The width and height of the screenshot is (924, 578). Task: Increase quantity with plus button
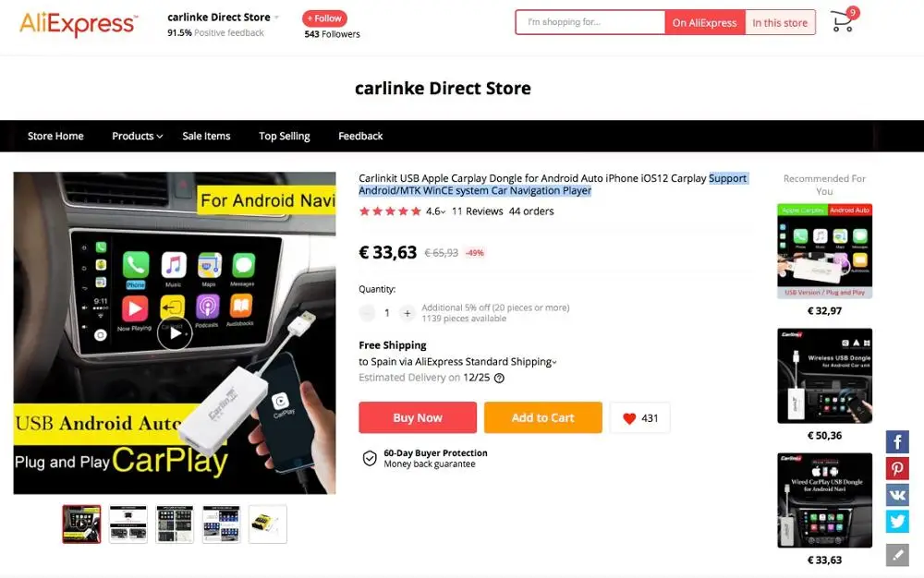pyautogui.click(x=407, y=313)
